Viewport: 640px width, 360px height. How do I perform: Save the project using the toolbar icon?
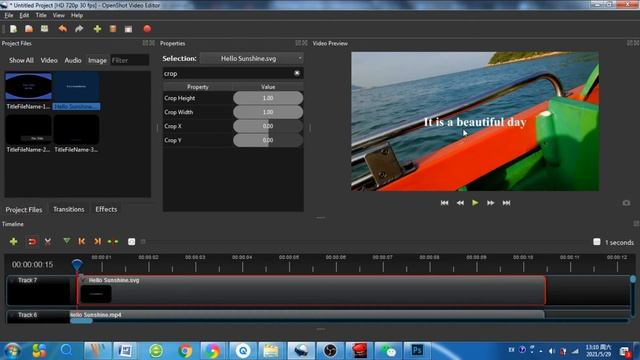point(44,29)
